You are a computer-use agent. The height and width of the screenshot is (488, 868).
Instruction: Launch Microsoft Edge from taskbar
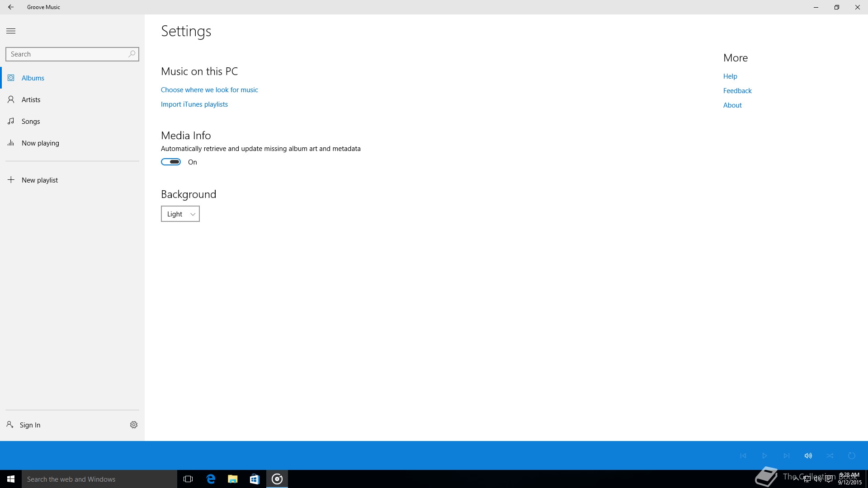pyautogui.click(x=211, y=479)
